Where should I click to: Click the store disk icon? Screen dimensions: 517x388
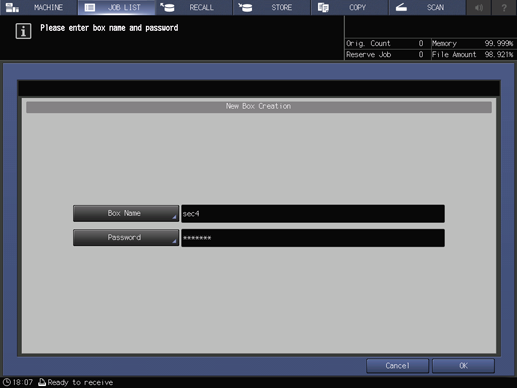[245, 7]
